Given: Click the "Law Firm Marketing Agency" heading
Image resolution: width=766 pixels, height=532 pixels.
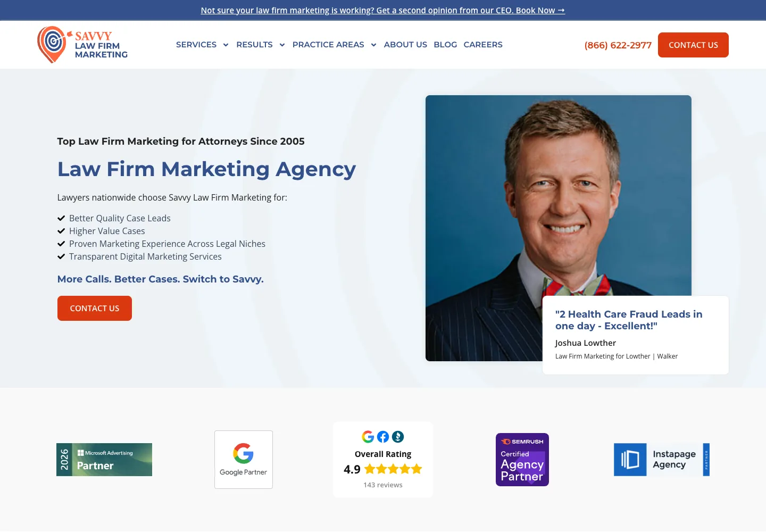Looking at the screenshot, I should pyautogui.click(x=206, y=169).
